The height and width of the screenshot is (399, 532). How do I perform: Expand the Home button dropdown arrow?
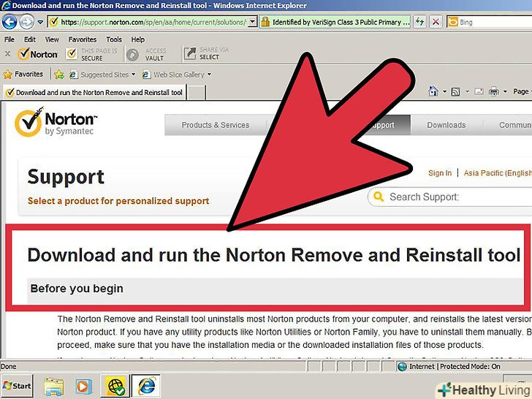pyautogui.click(x=444, y=91)
